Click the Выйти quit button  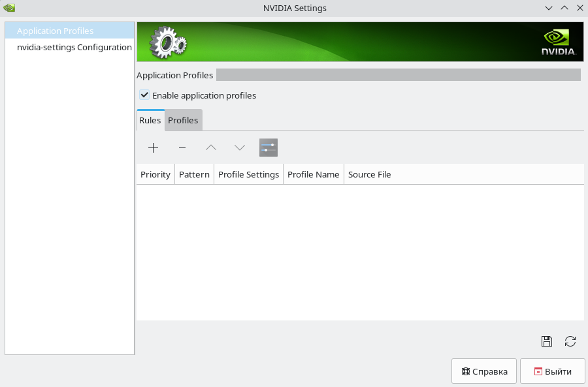pyautogui.click(x=553, y=371)
